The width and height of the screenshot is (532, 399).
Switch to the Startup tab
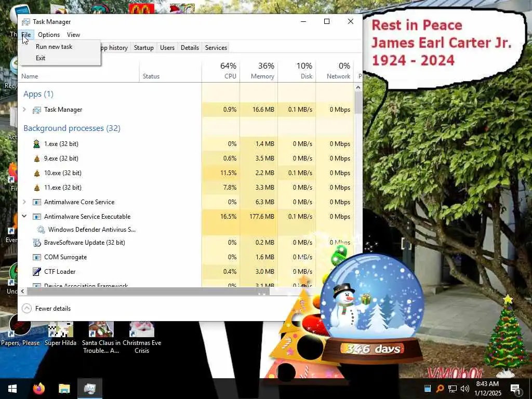143,48
